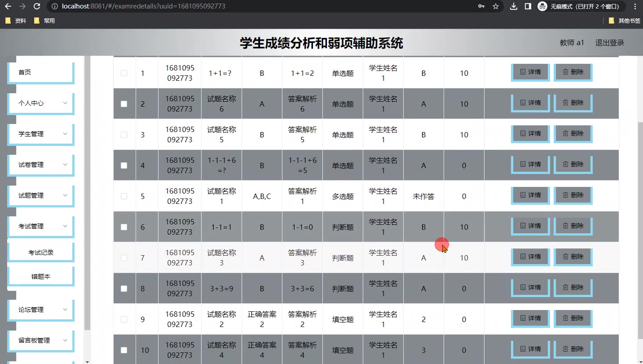643x364 pixels.
Task: Select checkbox for row 1
Action: (x=124, y=73)
